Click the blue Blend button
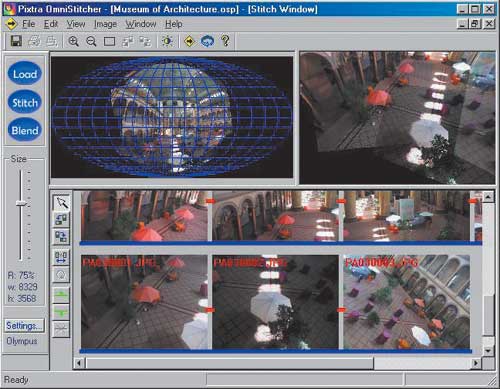 [x=25, y=130]
